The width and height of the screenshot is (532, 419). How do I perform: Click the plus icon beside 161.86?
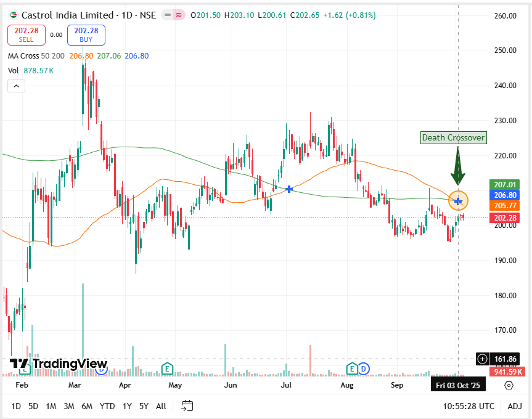pyautogui.click(x=482, y=359)
